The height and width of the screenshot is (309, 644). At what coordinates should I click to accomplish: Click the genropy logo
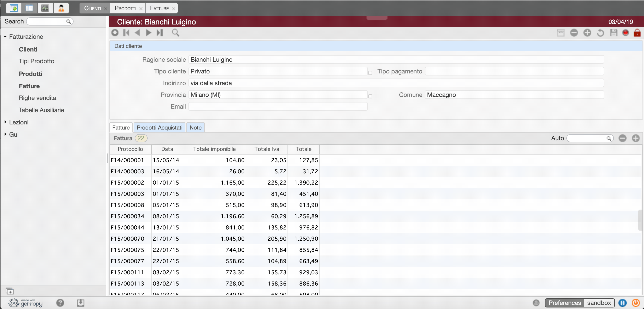26,303
